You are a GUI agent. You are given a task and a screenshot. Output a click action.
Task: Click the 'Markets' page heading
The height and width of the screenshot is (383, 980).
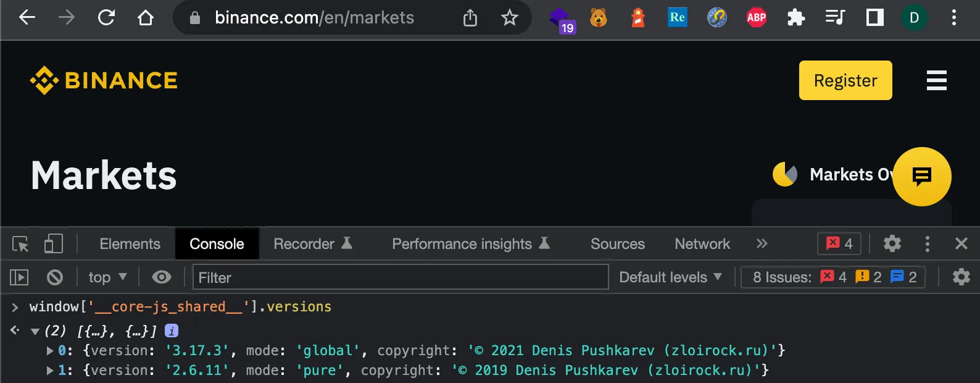[104, 175]
